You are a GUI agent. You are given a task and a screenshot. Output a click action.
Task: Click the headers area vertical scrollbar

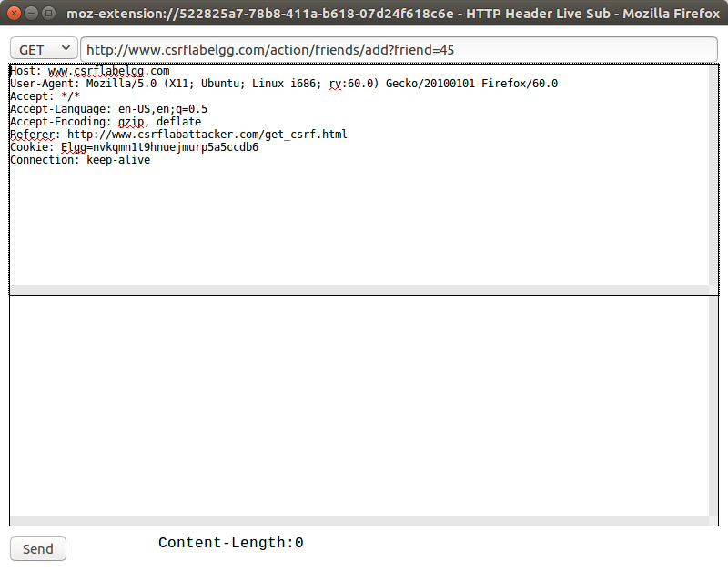(713, 175)
